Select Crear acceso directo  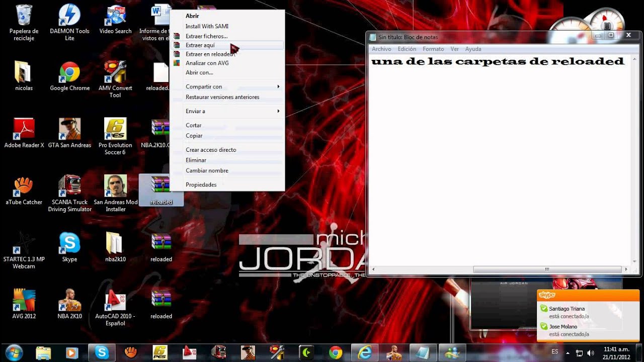(x=227, y=150)
